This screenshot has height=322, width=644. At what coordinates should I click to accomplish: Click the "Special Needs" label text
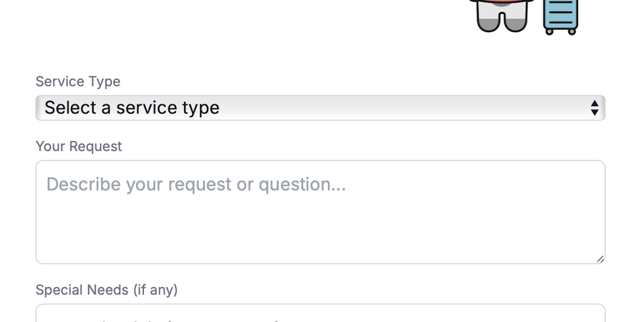82,290
